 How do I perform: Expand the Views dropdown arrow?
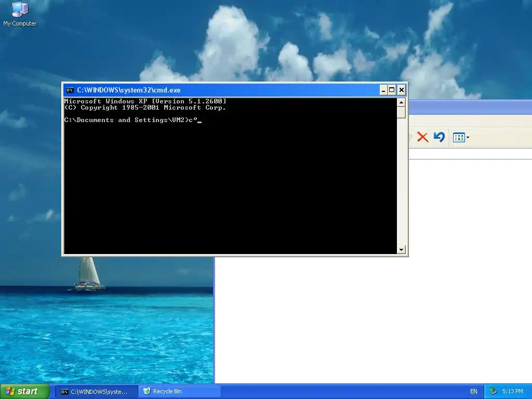[x=468, y=137]
